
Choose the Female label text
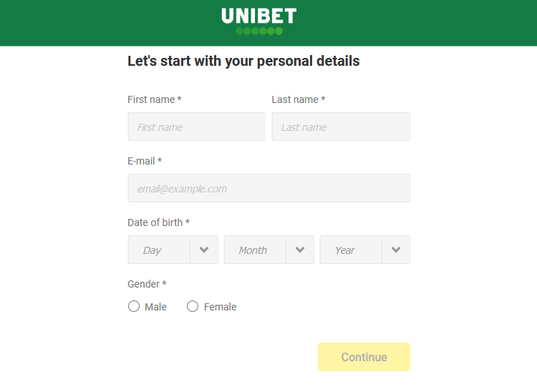220,307
